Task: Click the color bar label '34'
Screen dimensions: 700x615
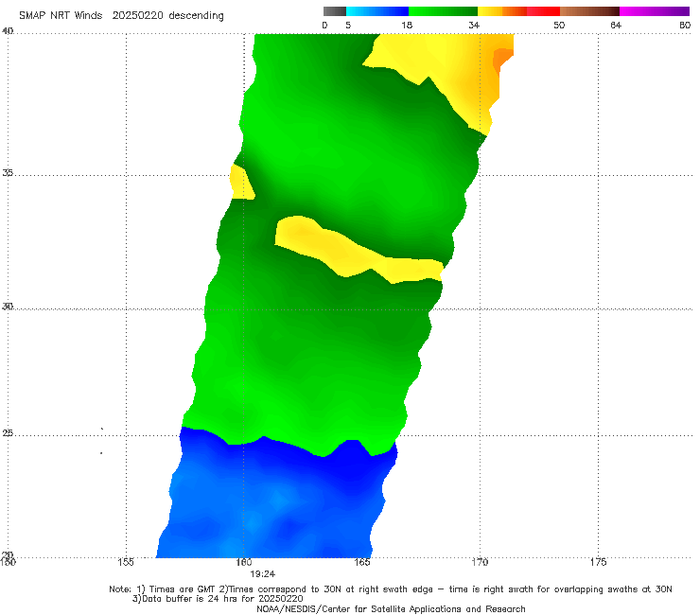Action: tap(474, 26)
